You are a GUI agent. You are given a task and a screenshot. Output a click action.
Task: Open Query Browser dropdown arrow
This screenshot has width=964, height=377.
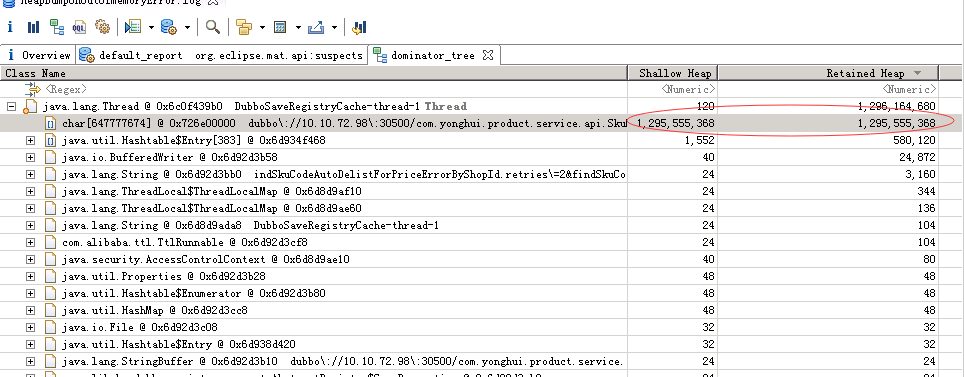point(188,28)
